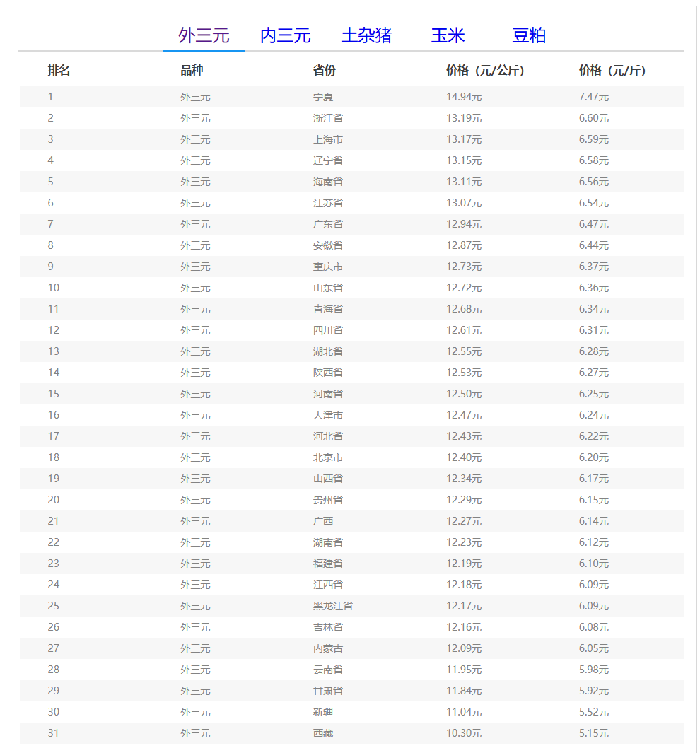Click the rank 15 number cell
The width and height of the screenshot is (700, 753).
click(x=54, y=394)
